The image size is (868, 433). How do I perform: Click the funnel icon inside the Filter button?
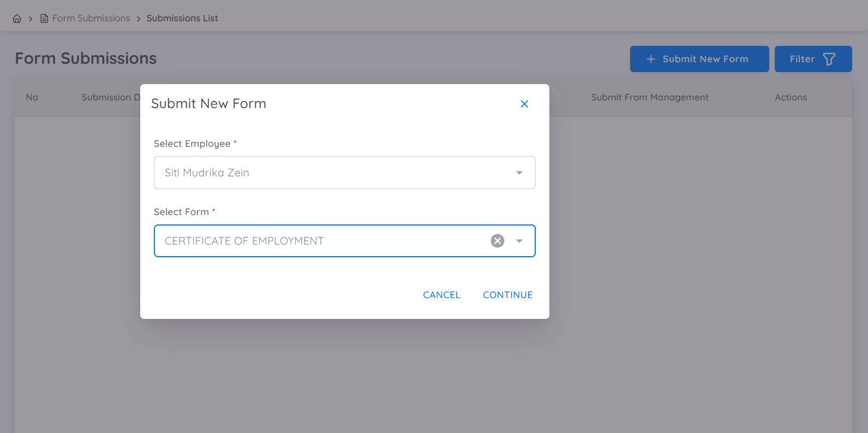830,58
